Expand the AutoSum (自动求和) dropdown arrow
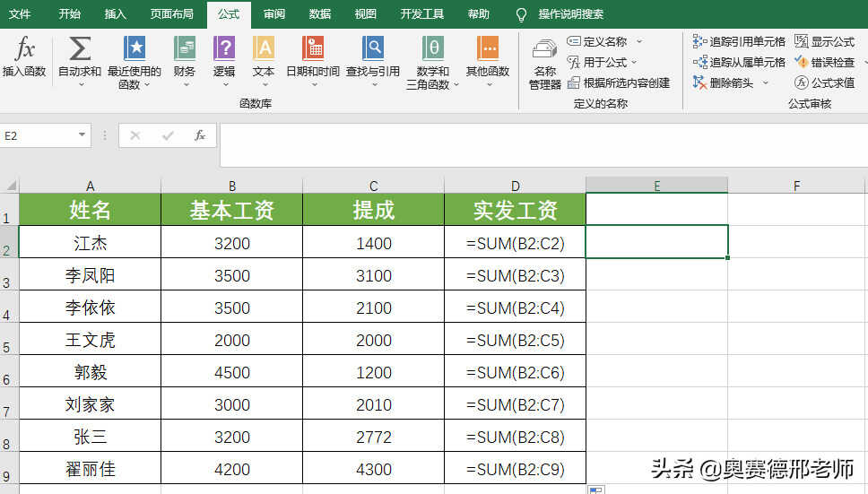 (x=81, y=84)
